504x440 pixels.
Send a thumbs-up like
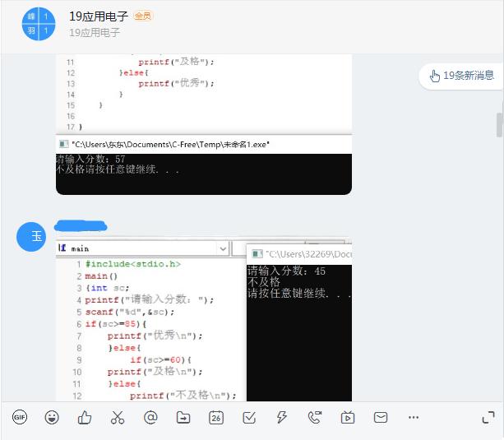(x=85, y=418)
